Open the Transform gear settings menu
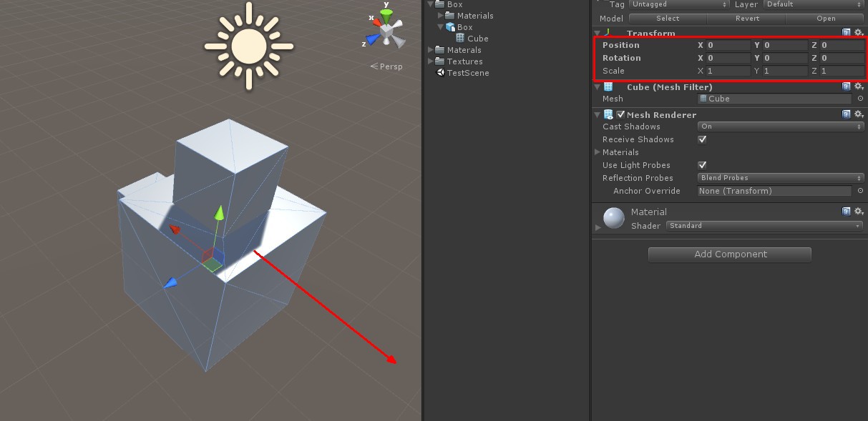Image resolution: width=868 pixels, height=421 pixels. pyautogui.click(x=858, y=32)
